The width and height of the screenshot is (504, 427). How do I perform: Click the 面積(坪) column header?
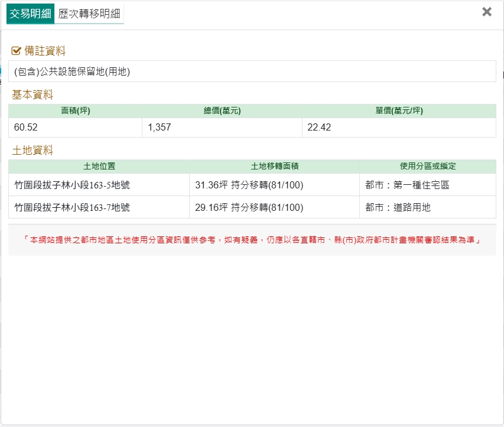tap(76, 111)
